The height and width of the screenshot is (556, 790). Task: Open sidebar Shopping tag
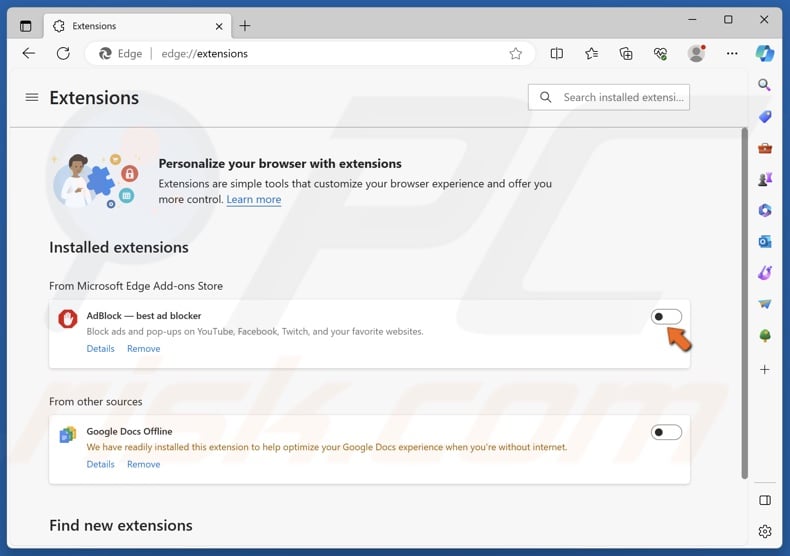[x=765, y=117]
